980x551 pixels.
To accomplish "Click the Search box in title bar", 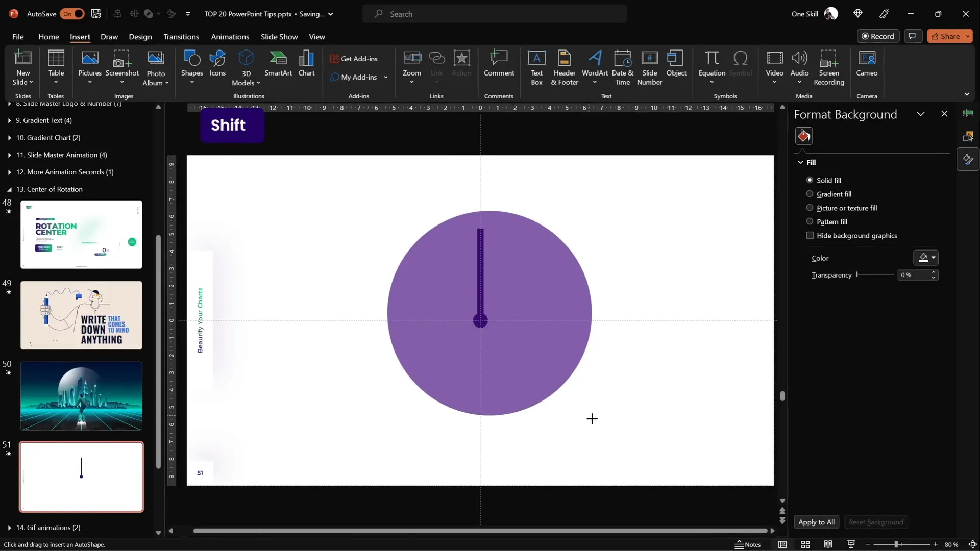I will pyautogui.click(x=494, y=14).
